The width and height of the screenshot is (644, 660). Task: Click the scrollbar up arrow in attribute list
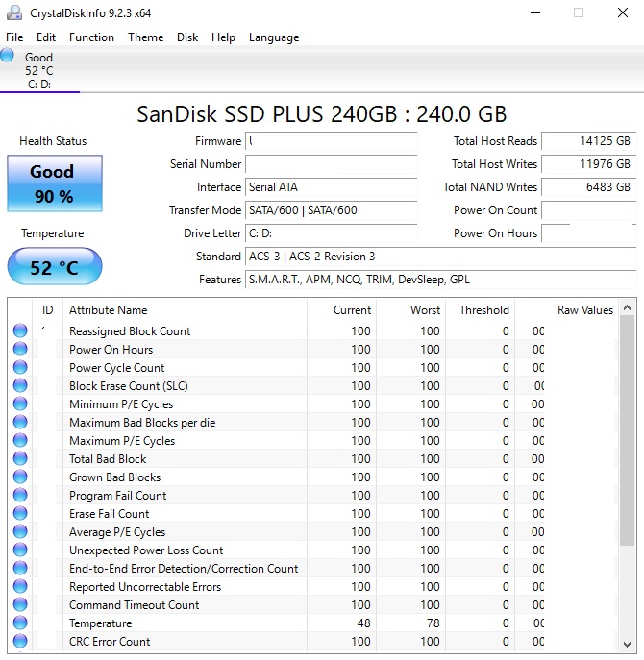(627, 307)
